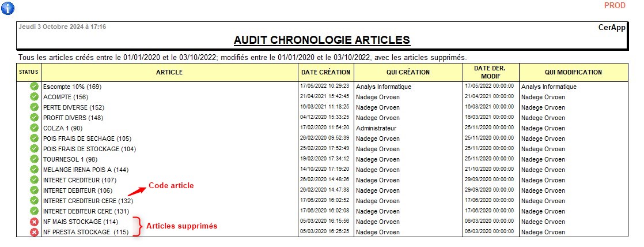644x247 pixels.
Task: Click green status icon for INTERET CREDITEUR CERE
Action: [34, 201]
